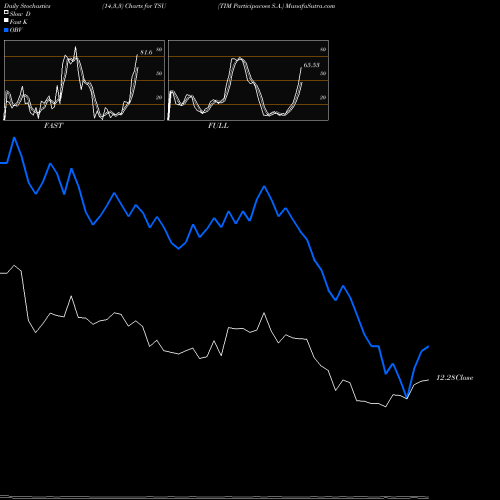500x500 pixels.
Task: Click the 65.53 value on FULL chart
Action: 312,65
